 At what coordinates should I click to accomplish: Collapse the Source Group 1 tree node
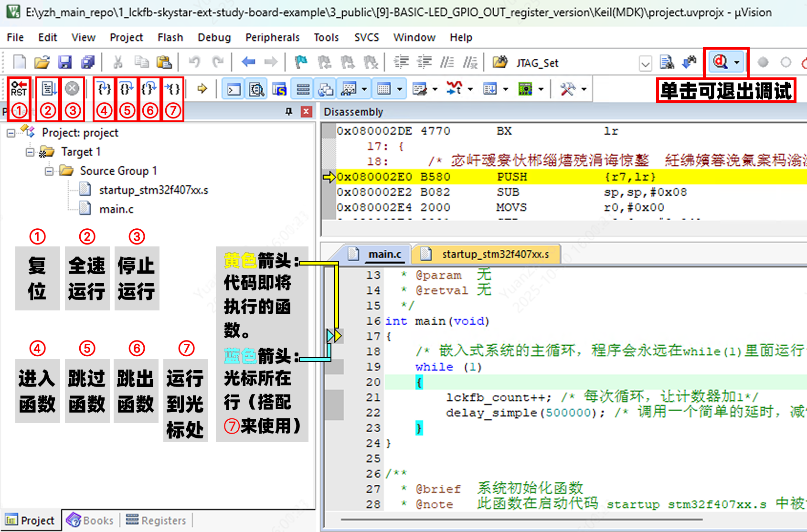point(49,171)
